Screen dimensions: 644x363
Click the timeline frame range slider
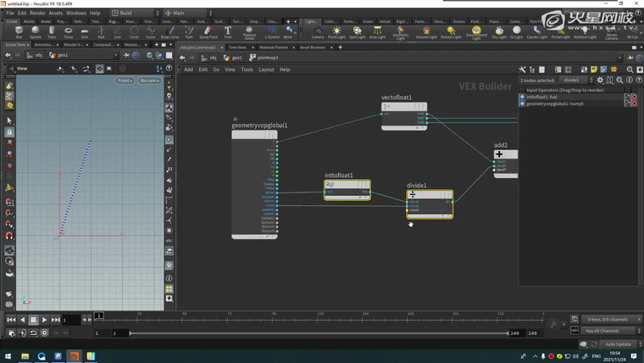coord(318,333)
